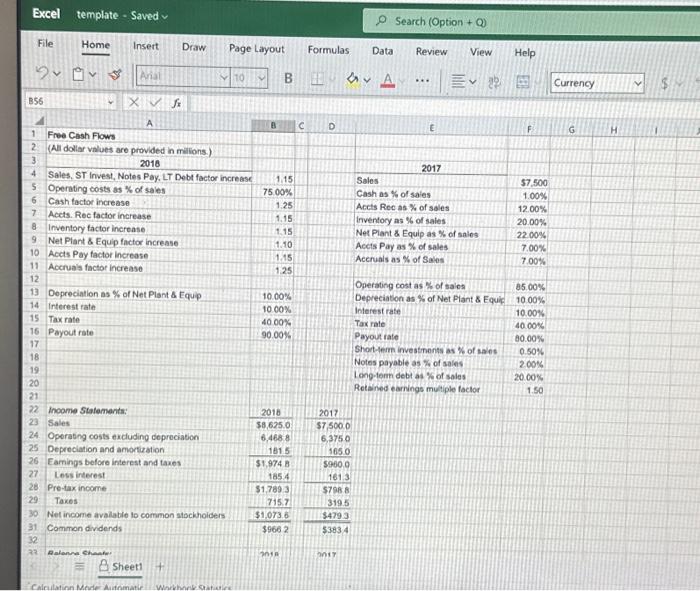Expand the Paste options arrow
Viewport: 700px width, 591px height.
pos(92,74)
